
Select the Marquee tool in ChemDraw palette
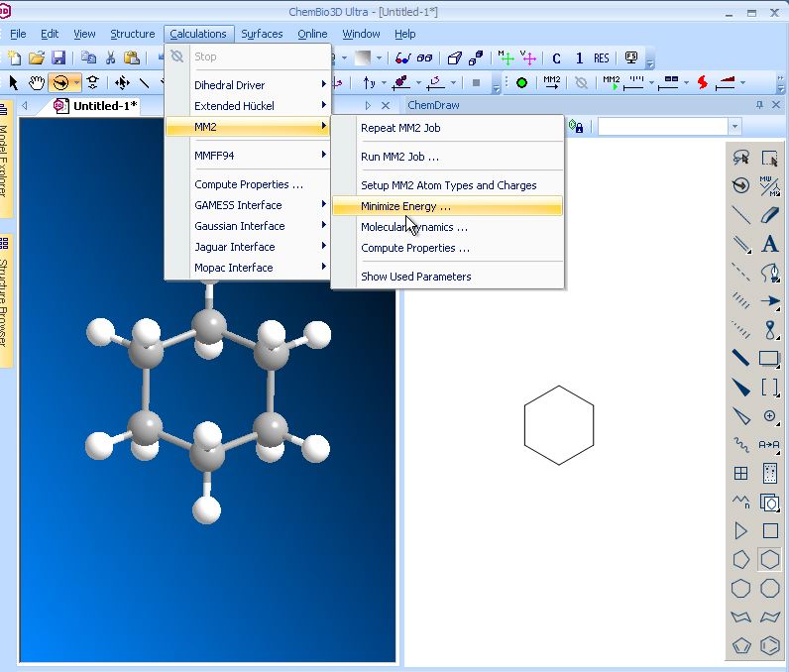[x=769, y=158]
